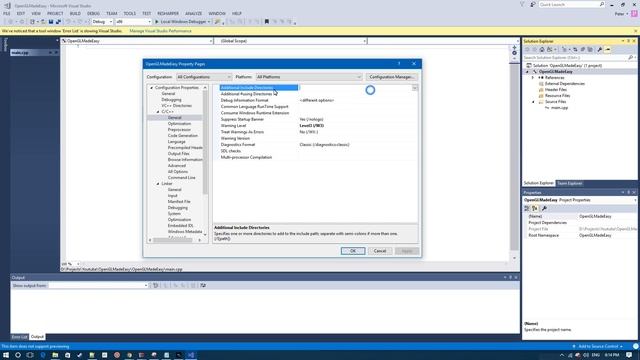Click the bookmark icon in the toolbar
The height and width of the screenshot is (360, 640).
[x=267, y=22]
